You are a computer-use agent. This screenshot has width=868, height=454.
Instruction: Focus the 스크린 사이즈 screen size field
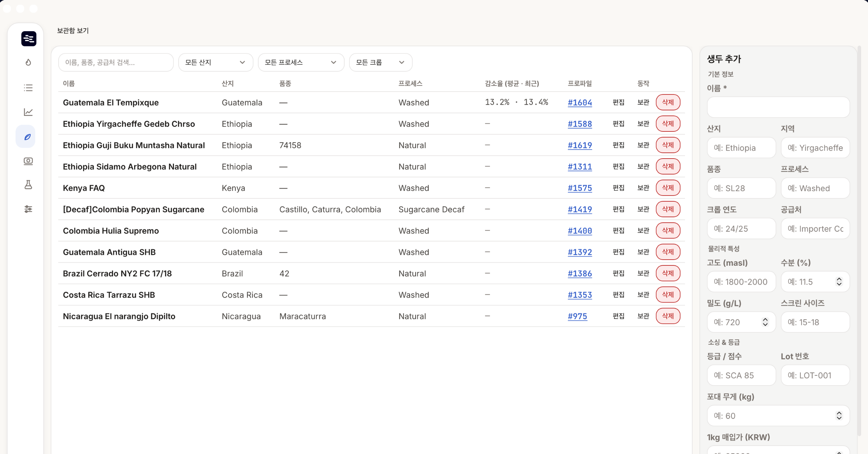pyautogui.click(x=815, y=322)
